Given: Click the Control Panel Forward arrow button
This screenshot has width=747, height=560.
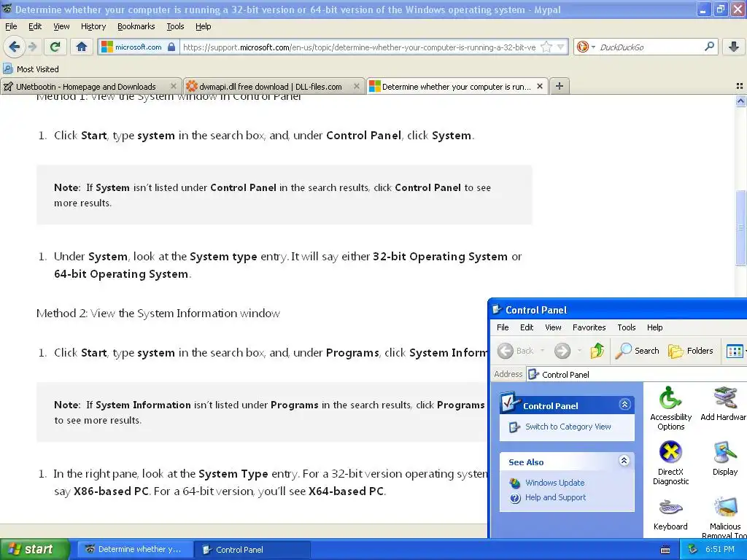Looking at the screenshot, I should [562, 351].
